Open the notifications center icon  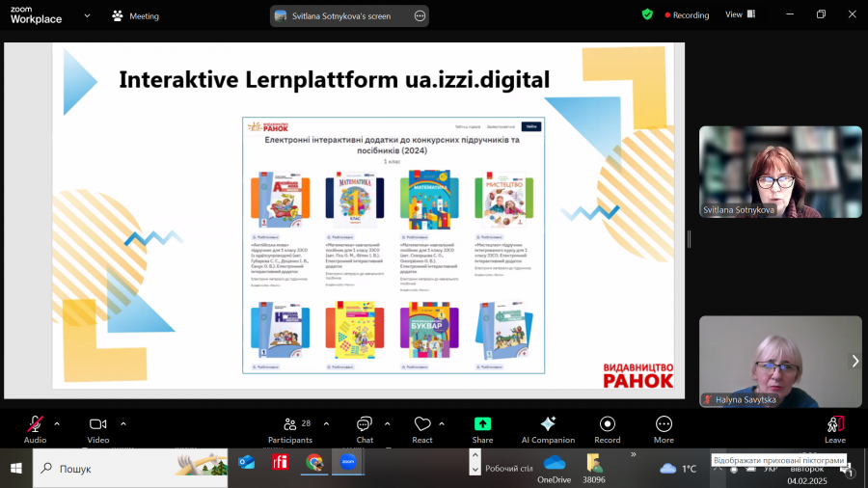point(847,470)
